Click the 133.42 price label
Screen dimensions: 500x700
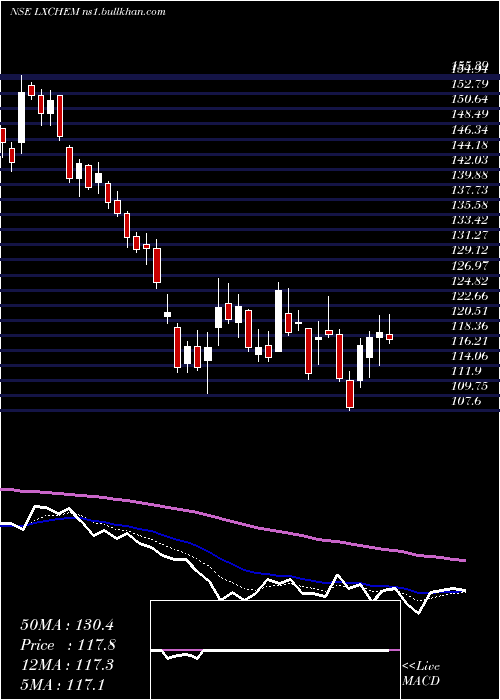[x=470, y=220]
